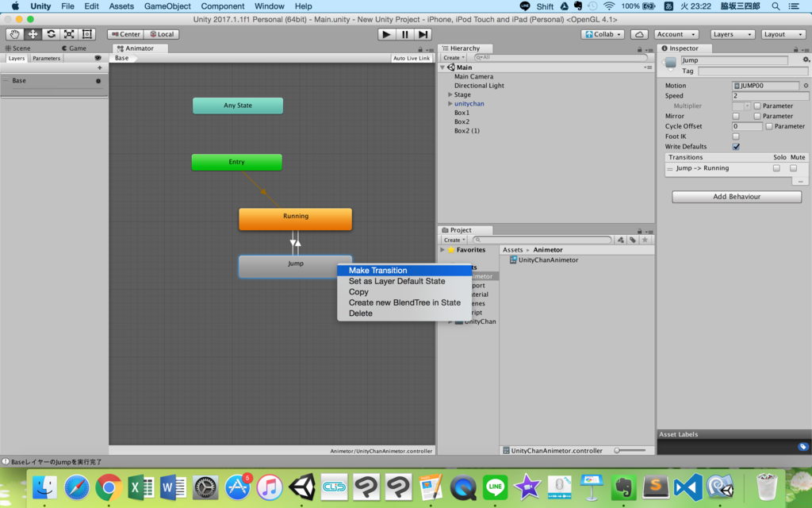
Task: Expand Favorites in Project panel
Action: point(442,250)
